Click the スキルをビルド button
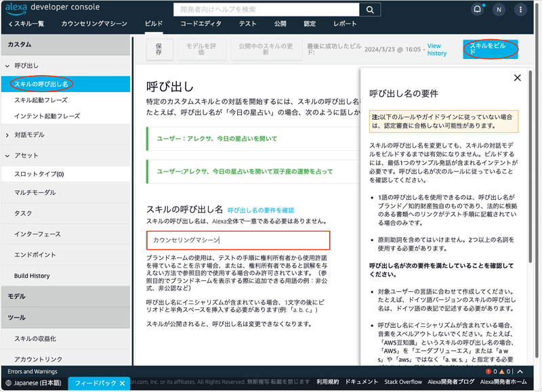Viewport: 542px width, 392px height. [x=490, y=49]
